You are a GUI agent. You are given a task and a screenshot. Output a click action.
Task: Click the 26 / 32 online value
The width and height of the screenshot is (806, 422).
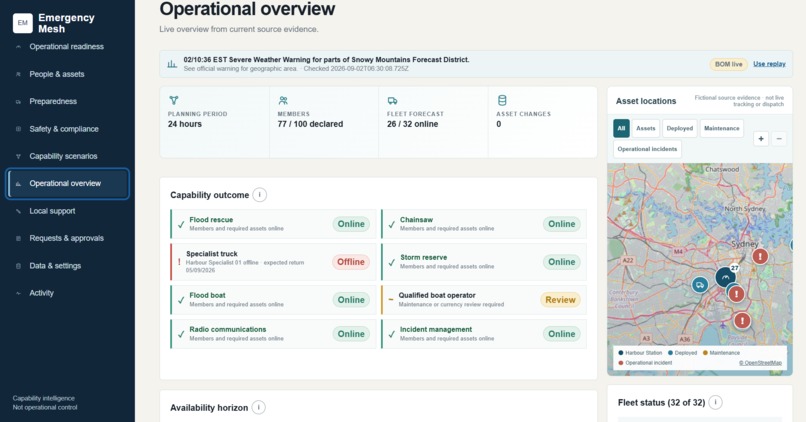coord(412,124)
